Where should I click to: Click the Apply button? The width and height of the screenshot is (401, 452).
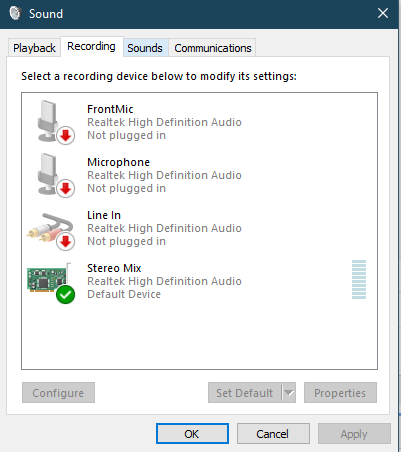(x=354, y=434)
